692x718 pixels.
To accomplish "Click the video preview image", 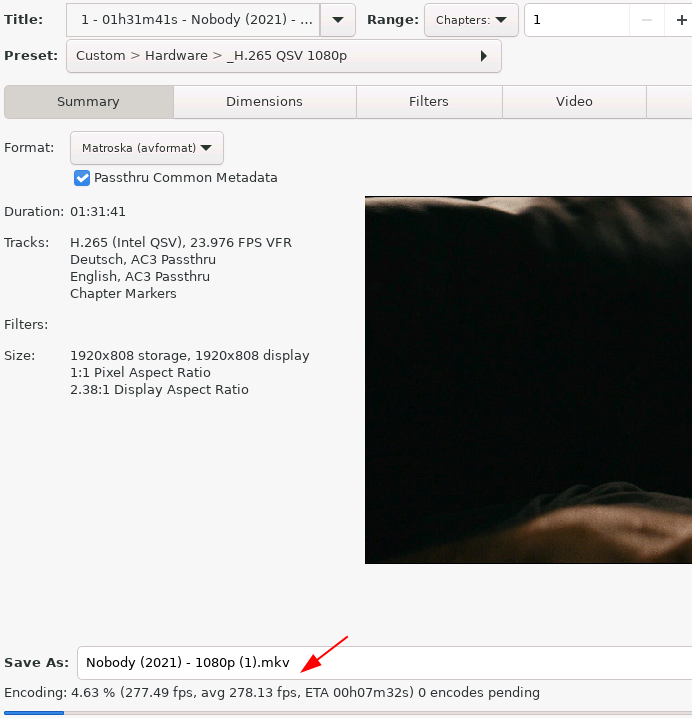I will coord(528,380).
